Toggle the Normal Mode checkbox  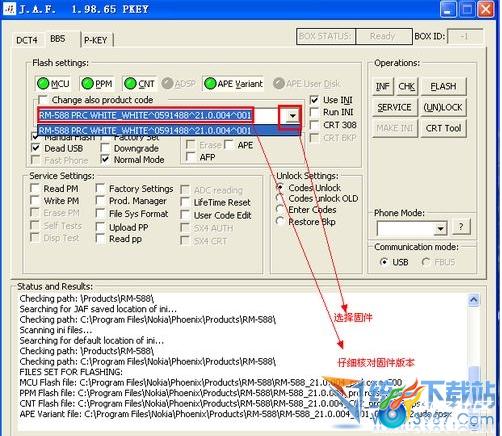pos(105,160)
